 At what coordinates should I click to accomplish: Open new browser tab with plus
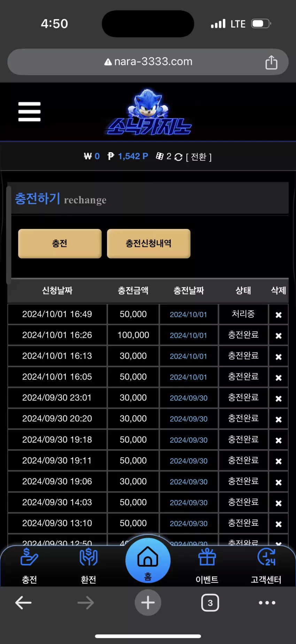[x=148, y=603]
